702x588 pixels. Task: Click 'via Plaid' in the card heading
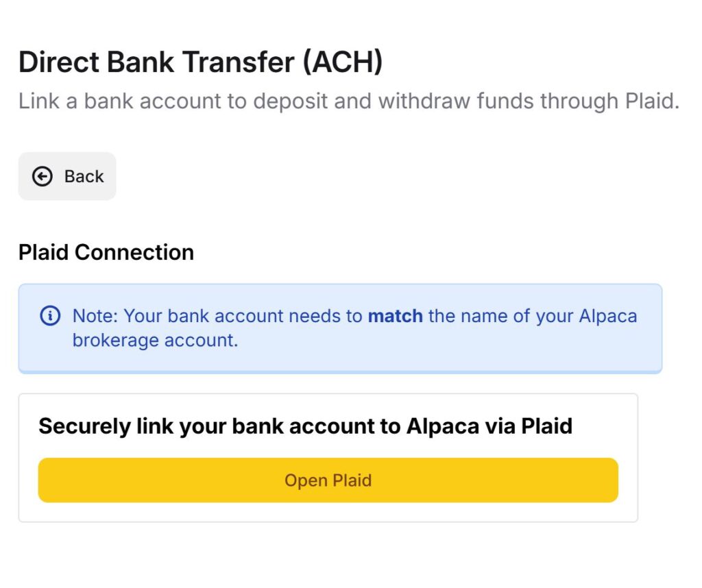click(x=529, y=426)
